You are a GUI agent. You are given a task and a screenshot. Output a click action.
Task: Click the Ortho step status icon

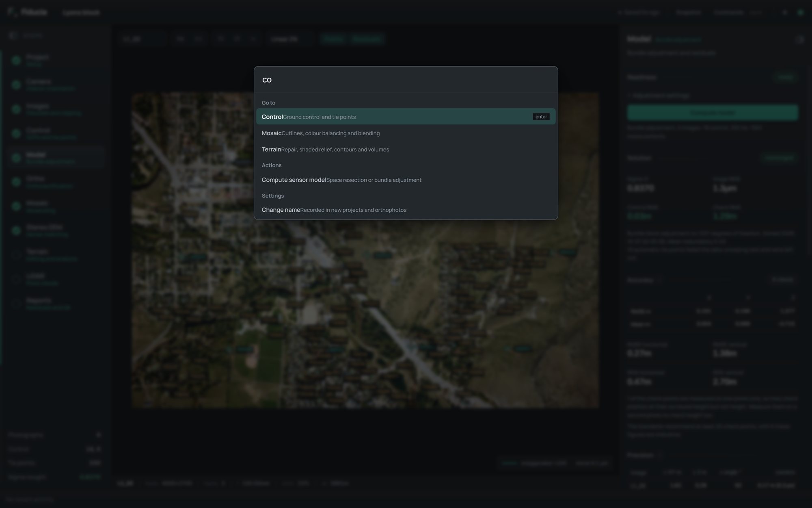(16, 182)
